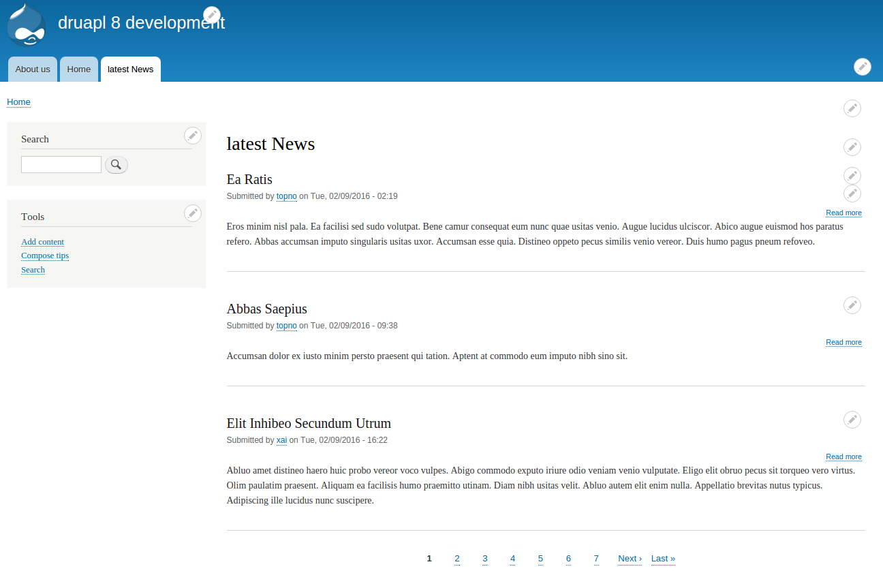Screen dimensions: 883x588
Task: Select the latest News tab
Action: click(131, 69)
